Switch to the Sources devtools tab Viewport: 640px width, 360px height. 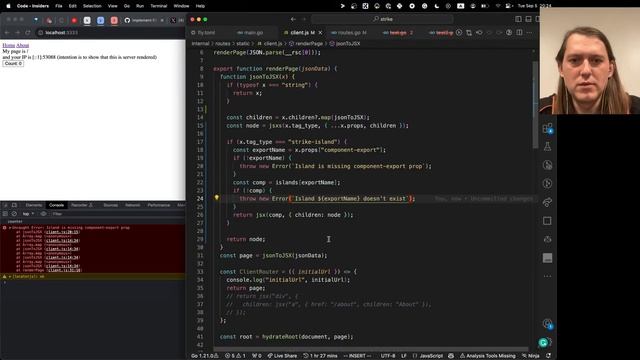pyautogui.click(x=110, y=205)
